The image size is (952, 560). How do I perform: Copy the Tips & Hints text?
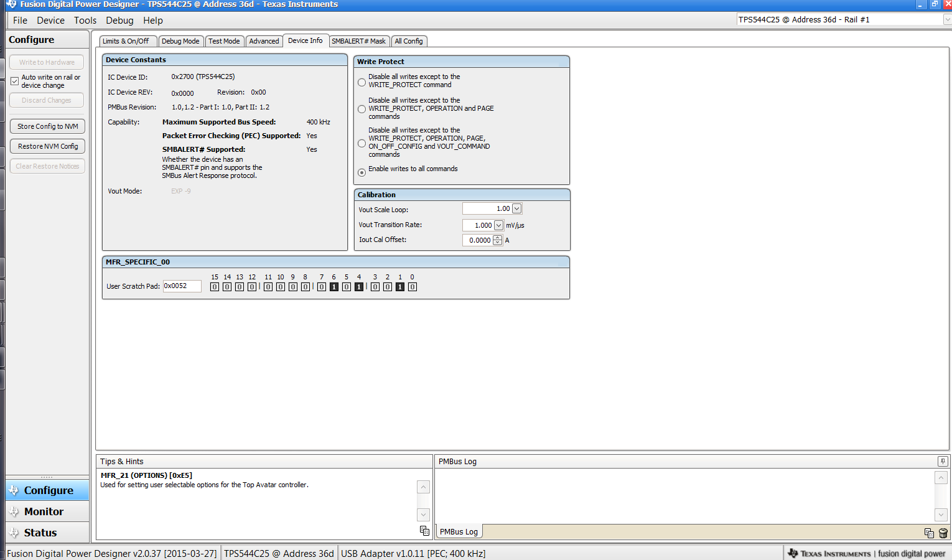click(424, 531)
